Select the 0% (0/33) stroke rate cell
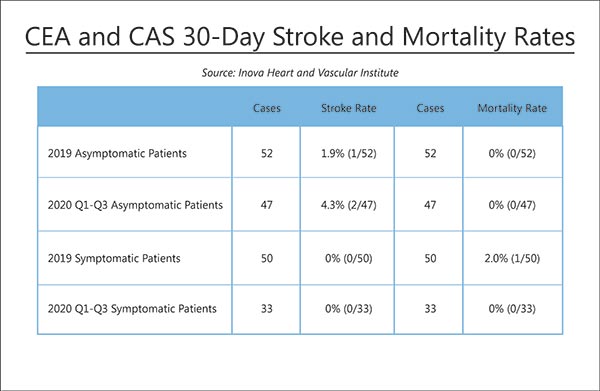Viewport: 600px width, 391px height. (349, 309)
